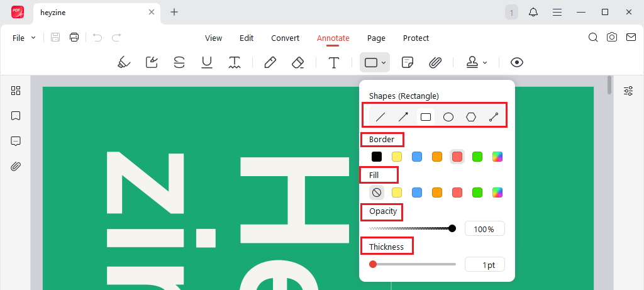Select the no-fill option
The height and width of the screenshot is (290, 644).
[377, 192]
